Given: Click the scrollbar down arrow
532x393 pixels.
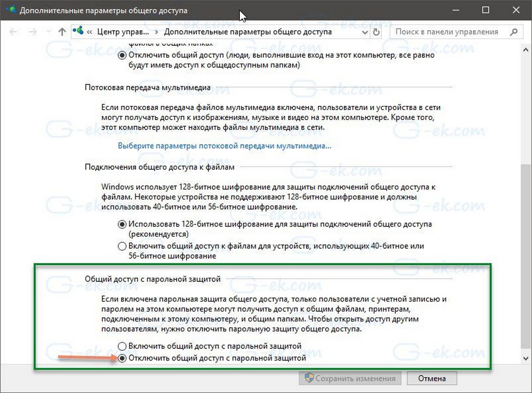Looking at the screenshot, I should (525, 358).
